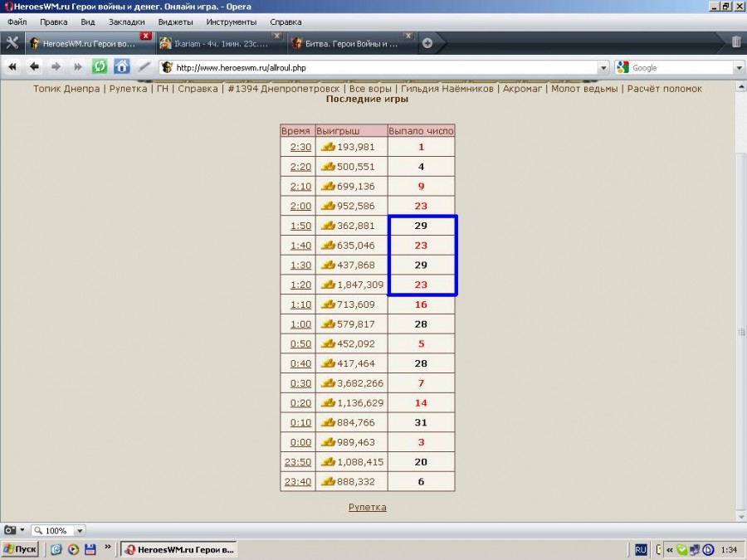Click the Home icon in navigation bar

click(x=122, y=67)
